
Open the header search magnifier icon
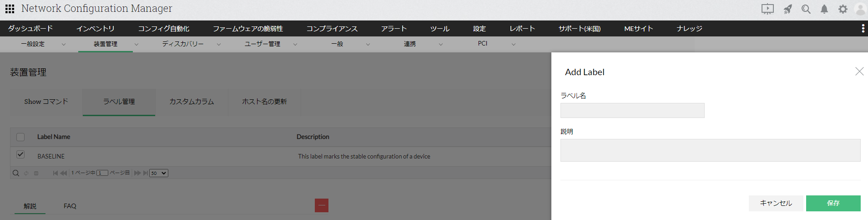pyautogui.click(x=806, y=9)
